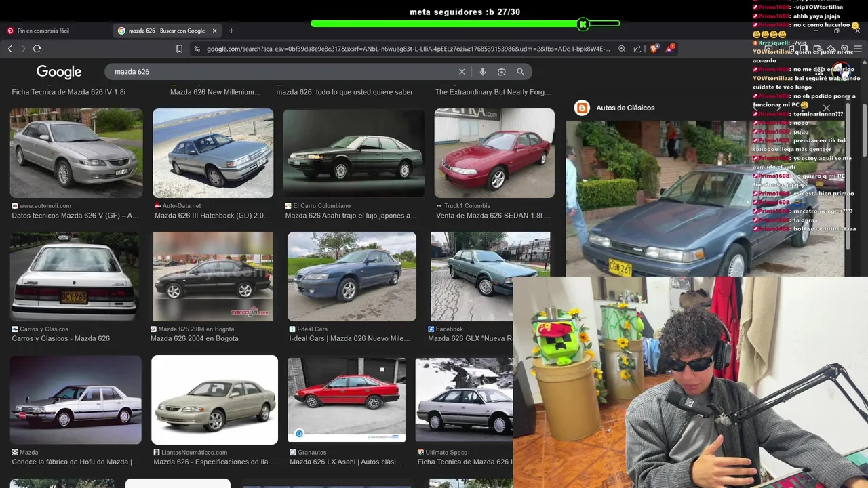Image resolution: width=868 pixels, height=488 pixels.
Task: Close the Autos de Clásicos preview panel
Action: [826, 108]
